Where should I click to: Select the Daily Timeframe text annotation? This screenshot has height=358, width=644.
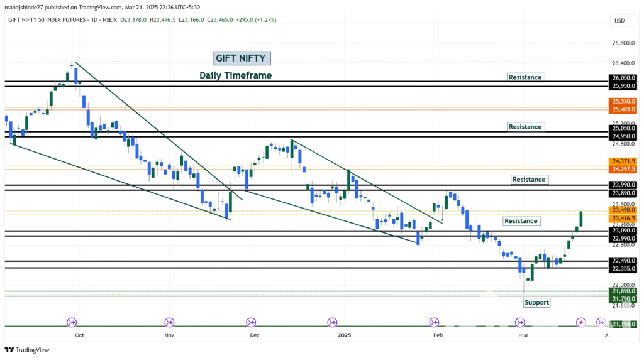[235, 75]
